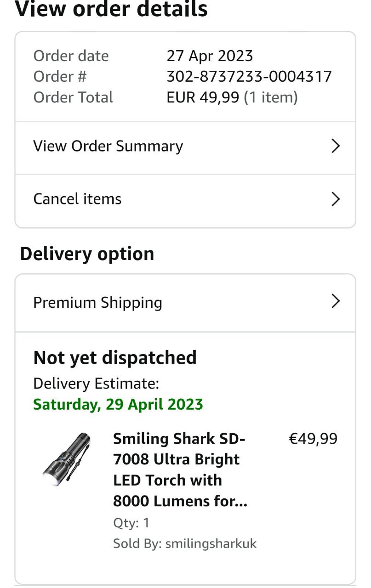This screenshot has height=588, width=371.
Task: Expand Premium Shipping with its chevron
Action: (x=336, y=301)
